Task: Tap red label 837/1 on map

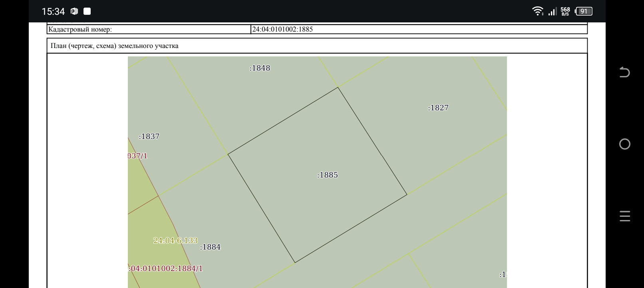Action: coord(137,156)
